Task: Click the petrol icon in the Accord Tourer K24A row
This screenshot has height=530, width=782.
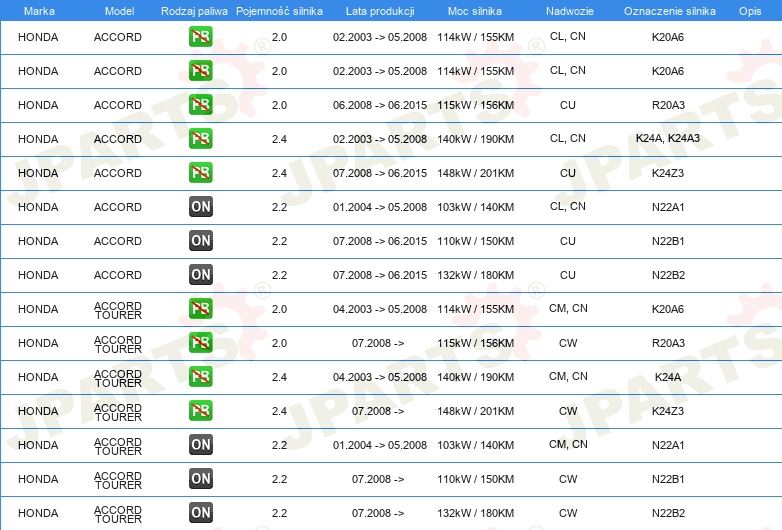Action: tap(200, 376)
